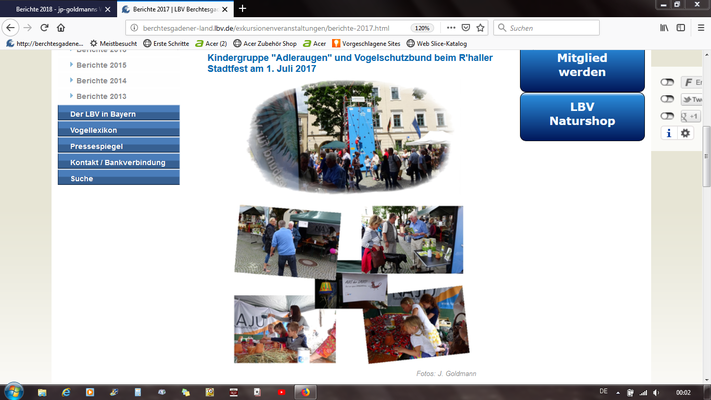The width and height of the screenshot is (711, 400).
Task: Focus the Suchen search field
Action: pos(546,28)
